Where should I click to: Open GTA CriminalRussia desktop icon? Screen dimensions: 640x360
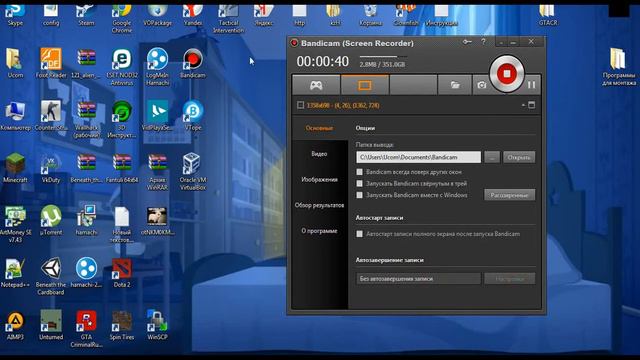pos(86,329)
